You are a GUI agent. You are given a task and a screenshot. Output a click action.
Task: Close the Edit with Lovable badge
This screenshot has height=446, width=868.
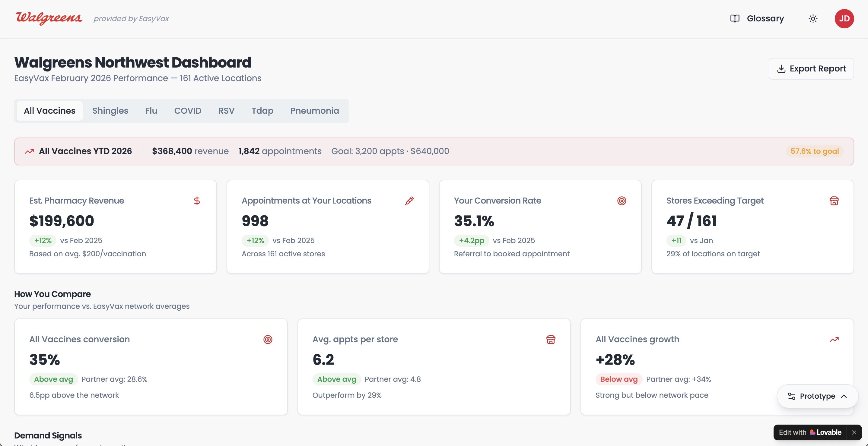click(854, 432)
